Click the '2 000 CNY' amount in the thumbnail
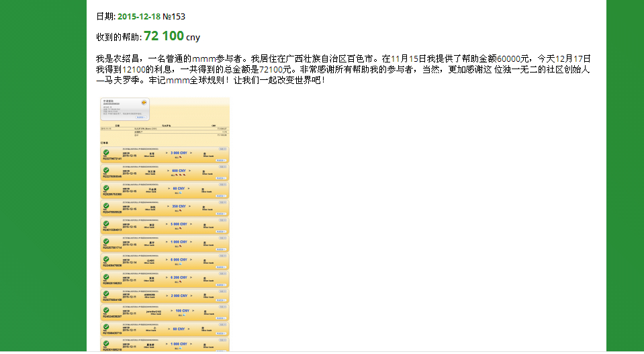644x354 pixels. 179,296
